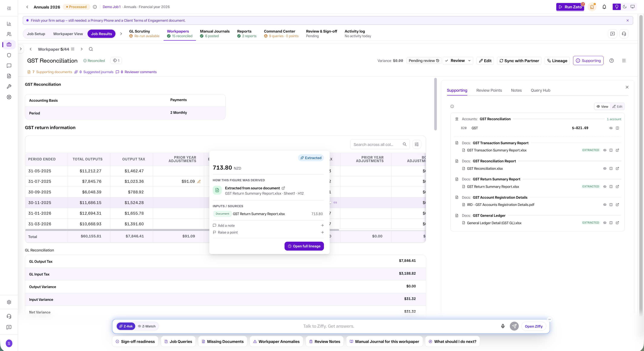
Task: Click the table column settings icon
Action: pyautogui.click(x=417, y=144)
